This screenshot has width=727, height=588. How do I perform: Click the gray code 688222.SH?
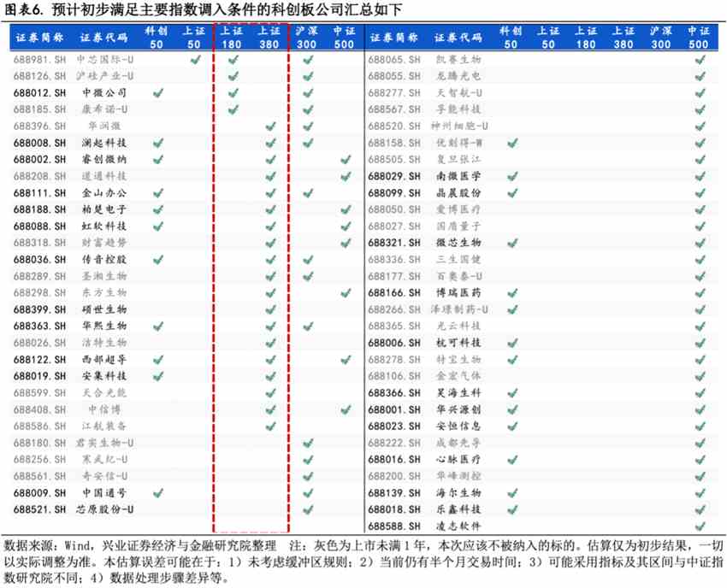point(394,443)
